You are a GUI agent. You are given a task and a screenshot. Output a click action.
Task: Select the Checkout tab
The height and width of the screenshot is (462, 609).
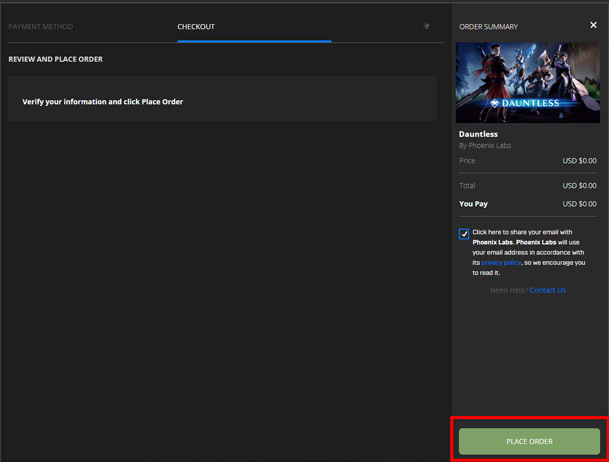(x=196, y=27)
